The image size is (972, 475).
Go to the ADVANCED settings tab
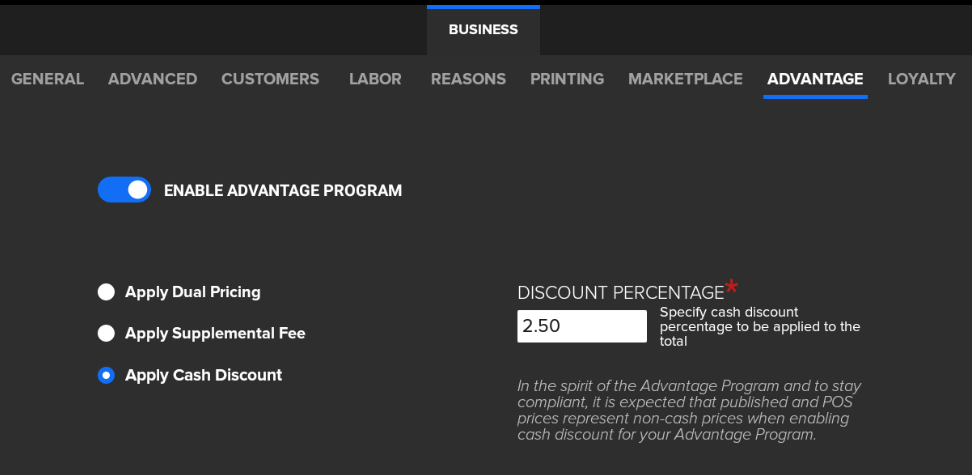coord(152,79)
